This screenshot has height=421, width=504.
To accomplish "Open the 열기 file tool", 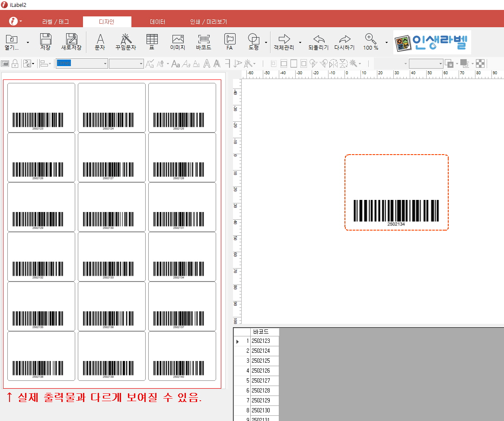I will pos(12,42).
